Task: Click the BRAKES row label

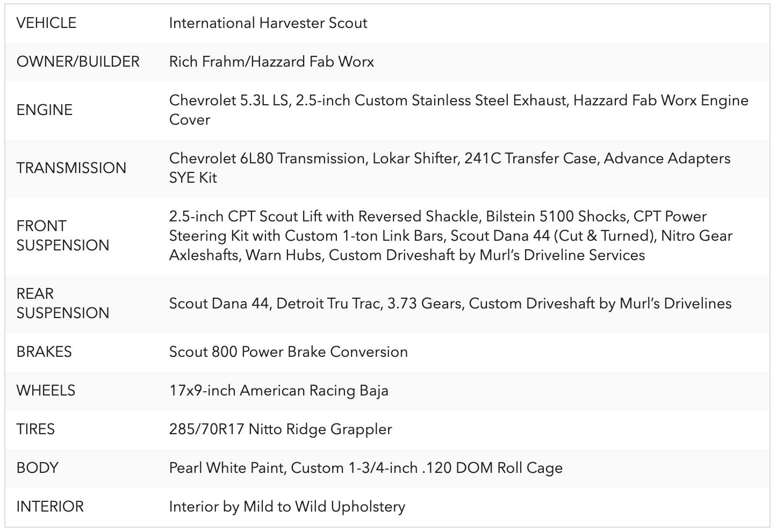Action: pyautogui.click(x=44, y=352)
